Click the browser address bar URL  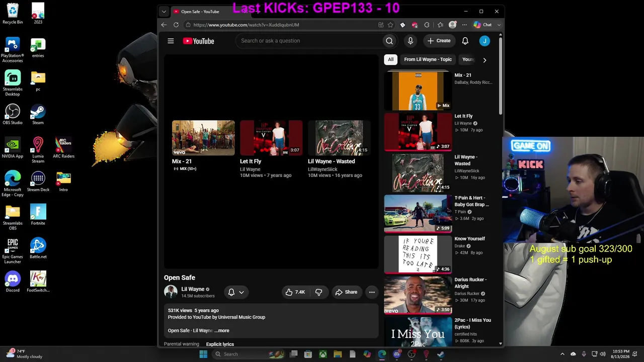tap(246, 25)
